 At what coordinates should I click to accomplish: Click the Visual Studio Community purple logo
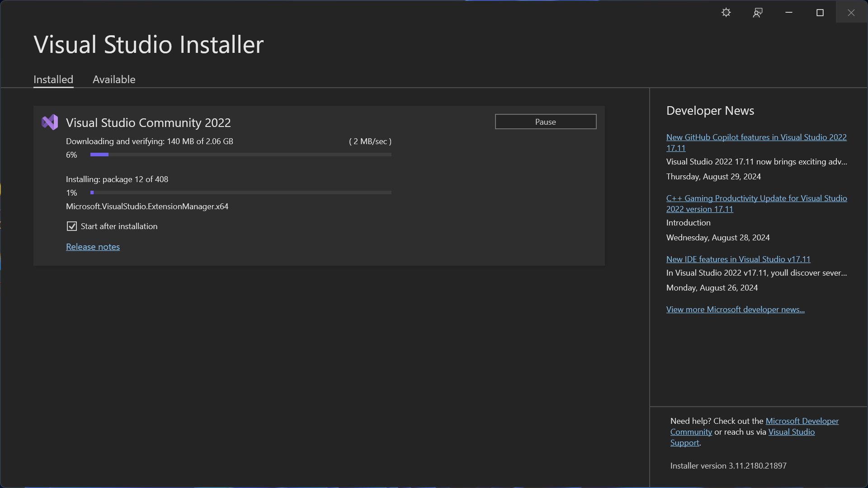click(x=50, y=122)
